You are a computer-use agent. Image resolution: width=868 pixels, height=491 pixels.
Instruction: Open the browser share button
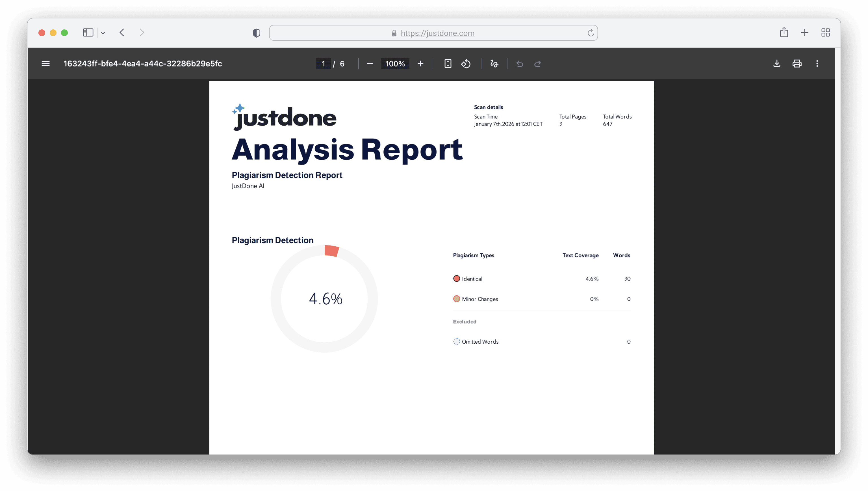pos(784,32)
